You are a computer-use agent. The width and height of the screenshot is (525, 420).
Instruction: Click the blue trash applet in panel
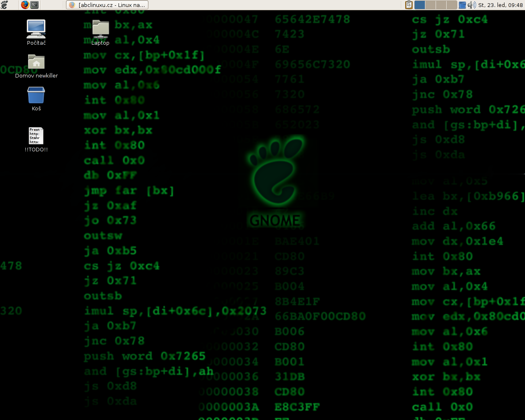pos(462,5)
